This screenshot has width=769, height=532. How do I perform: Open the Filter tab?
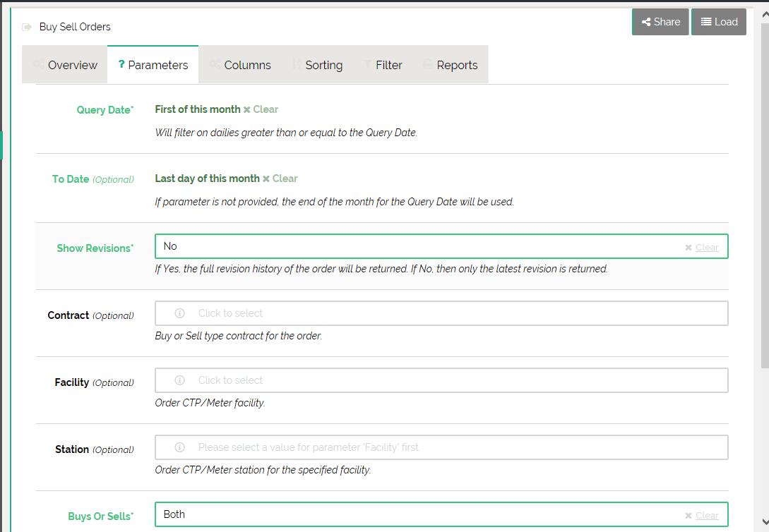coord(383,65)
